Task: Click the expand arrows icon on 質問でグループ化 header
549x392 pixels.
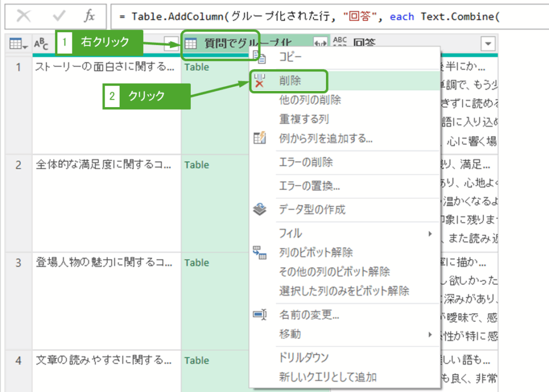Action: pos(321,44)
